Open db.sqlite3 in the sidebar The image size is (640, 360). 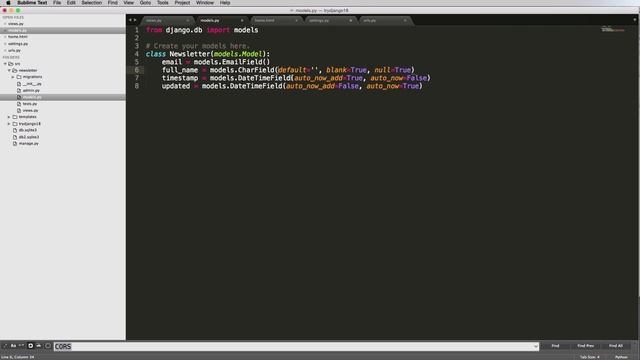[x=27, y=130]
